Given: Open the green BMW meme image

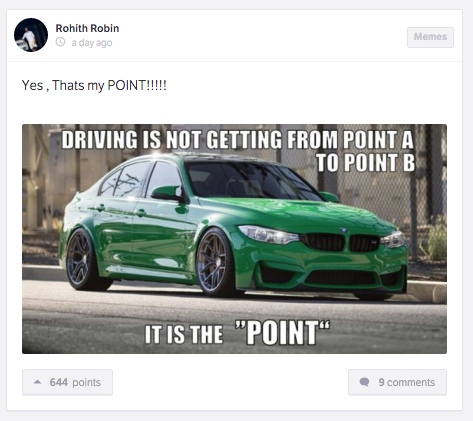Looking at the screenshot, I should coord(234,239).
